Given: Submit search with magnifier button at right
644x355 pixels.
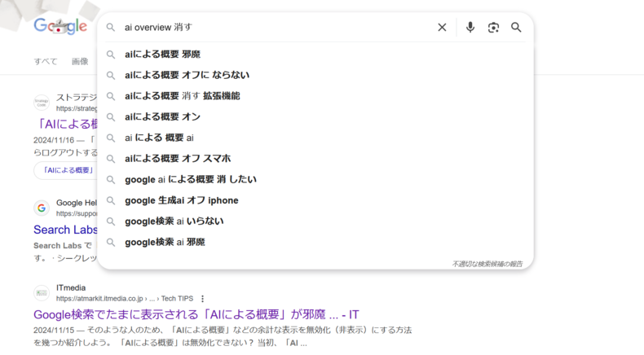Looking at the screenshot, I should click(x=516, y=28).
